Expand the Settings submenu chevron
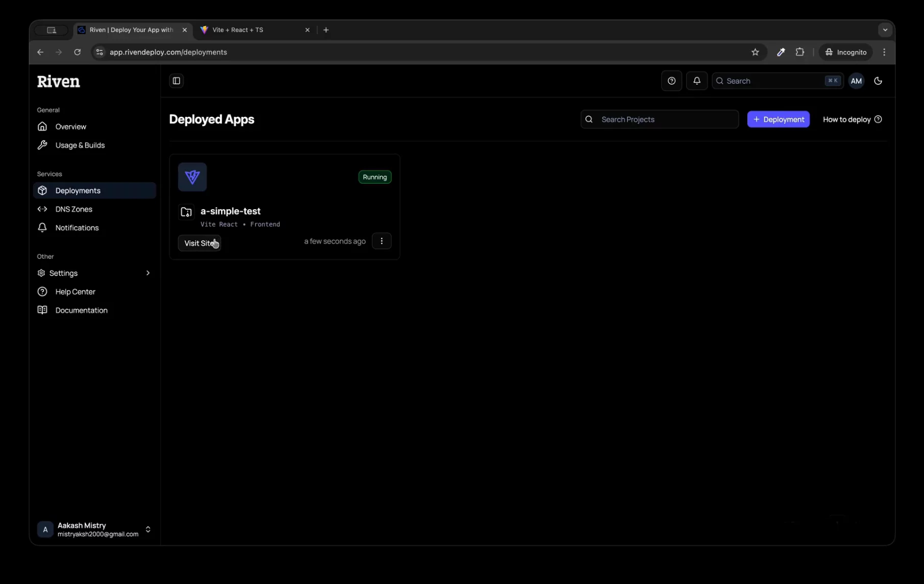The height and width of the screenshot is (584, 924). 148,273
